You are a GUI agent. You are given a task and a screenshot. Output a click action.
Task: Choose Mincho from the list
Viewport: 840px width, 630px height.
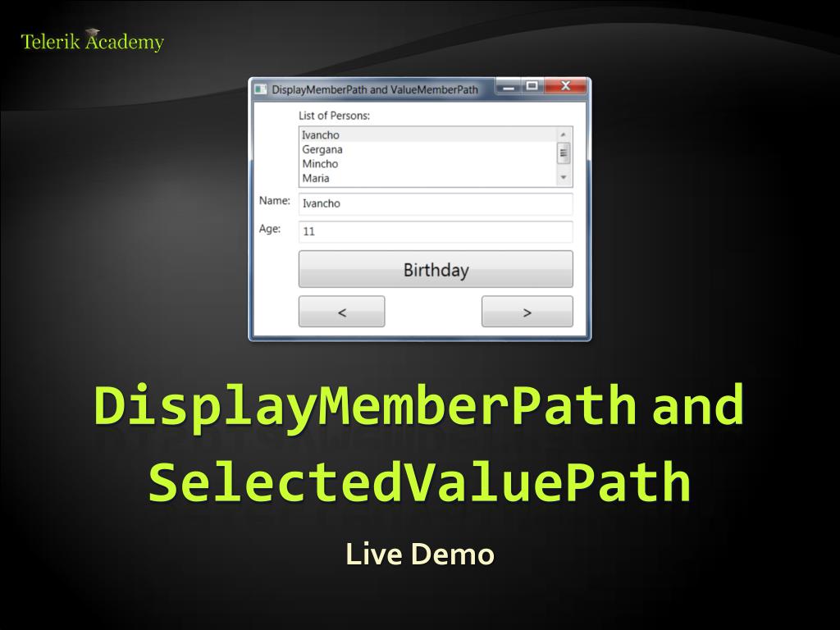click(428, 164)
